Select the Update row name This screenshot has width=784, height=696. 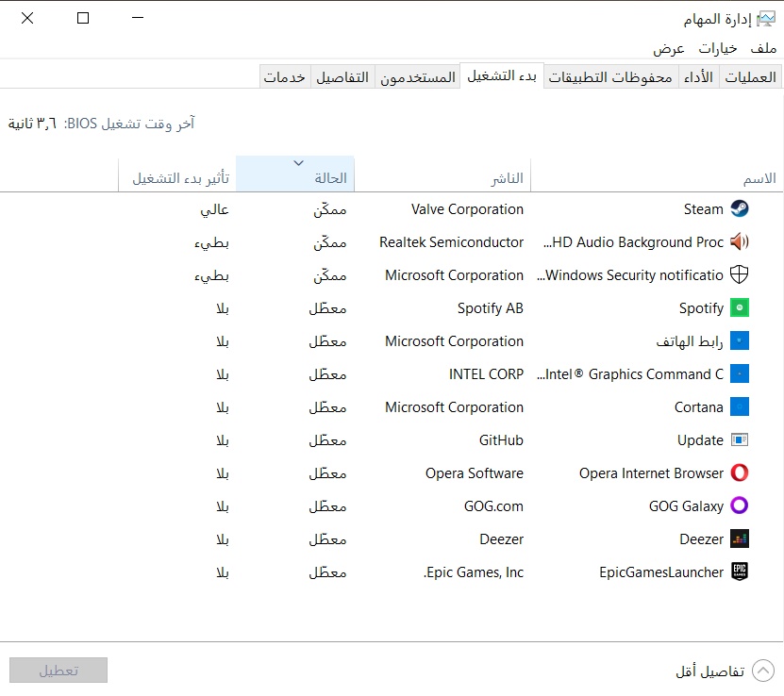[700, 440]
